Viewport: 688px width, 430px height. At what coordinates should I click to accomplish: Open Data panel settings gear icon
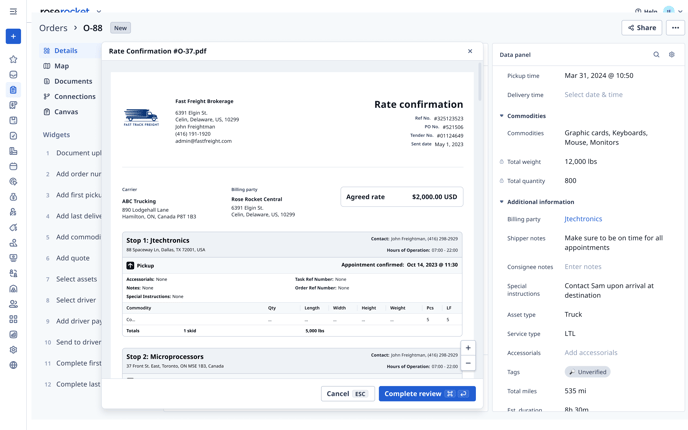click(x=671, y=55)
